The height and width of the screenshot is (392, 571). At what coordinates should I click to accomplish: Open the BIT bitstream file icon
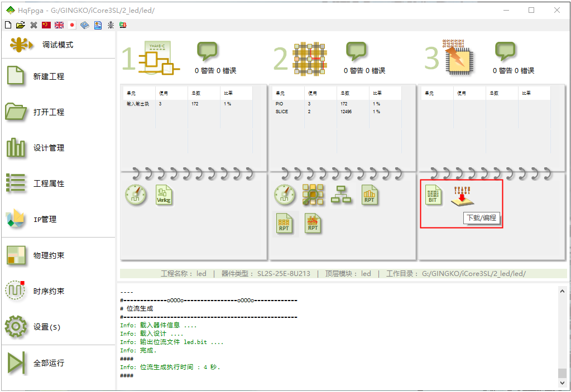(433, 195)
